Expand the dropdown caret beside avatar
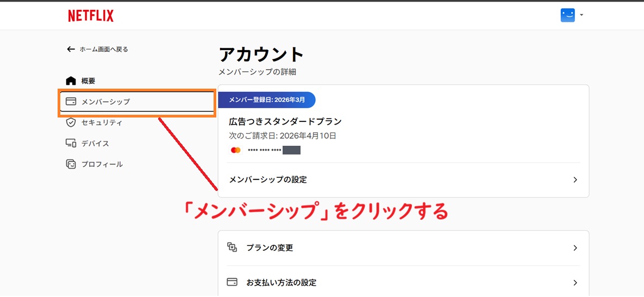 (x=582, y=15)
